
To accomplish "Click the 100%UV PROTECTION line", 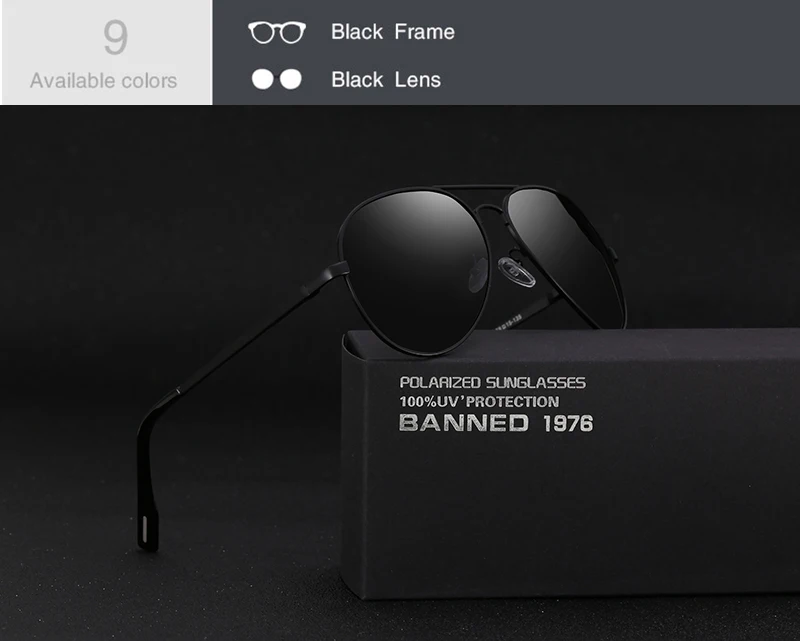I will (479, 402).
